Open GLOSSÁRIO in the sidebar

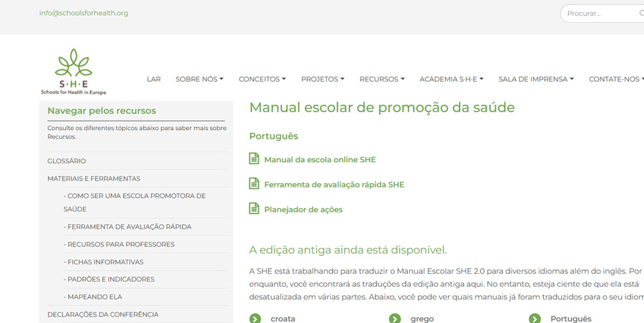(67, 161)
